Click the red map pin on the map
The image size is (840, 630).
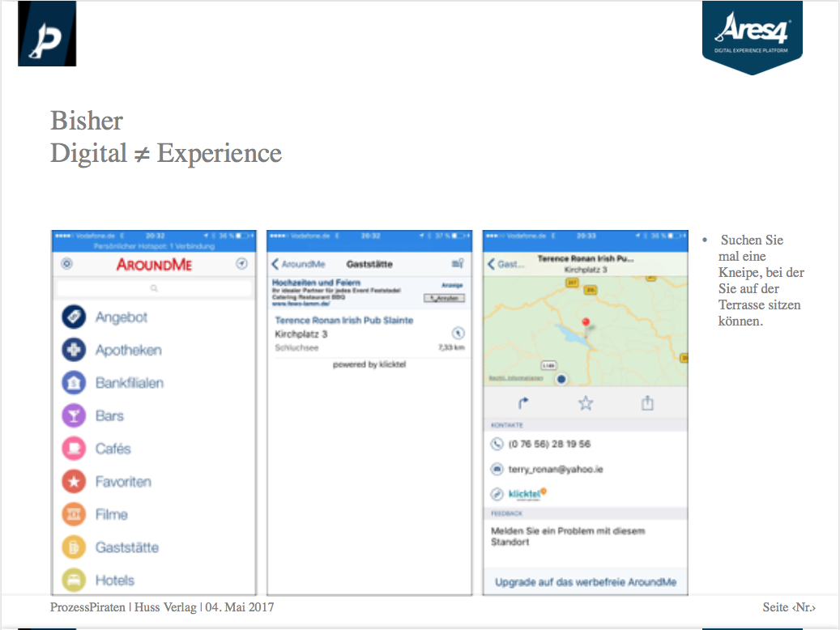[x=586, y=323]
